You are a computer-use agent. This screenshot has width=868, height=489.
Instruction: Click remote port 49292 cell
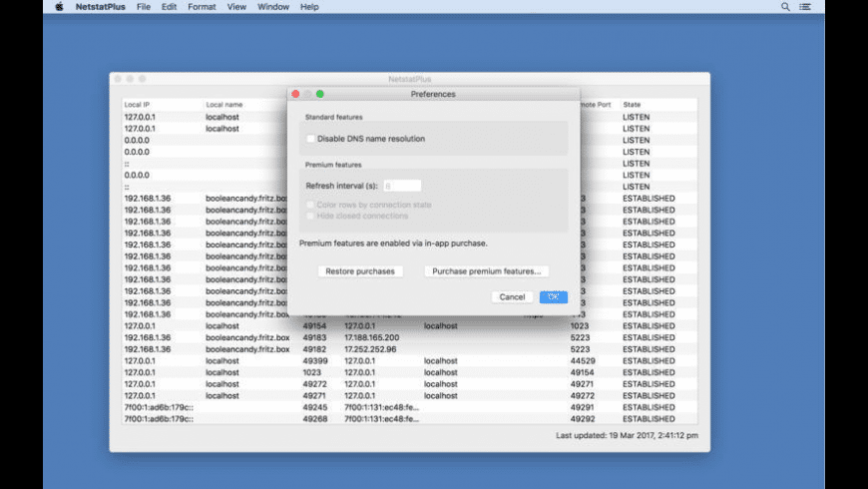point(583,419)
